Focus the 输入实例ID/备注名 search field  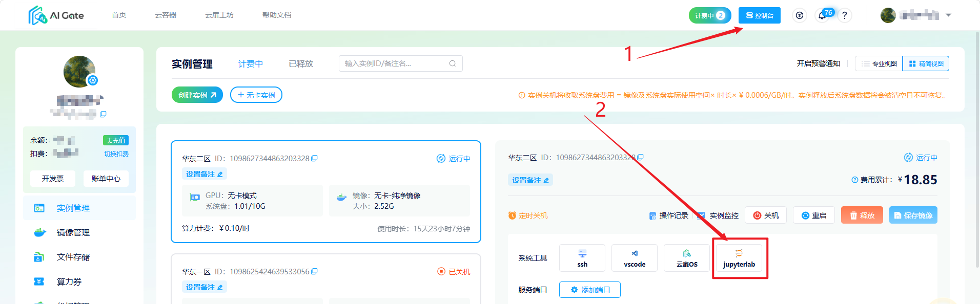tap(401, 63)
